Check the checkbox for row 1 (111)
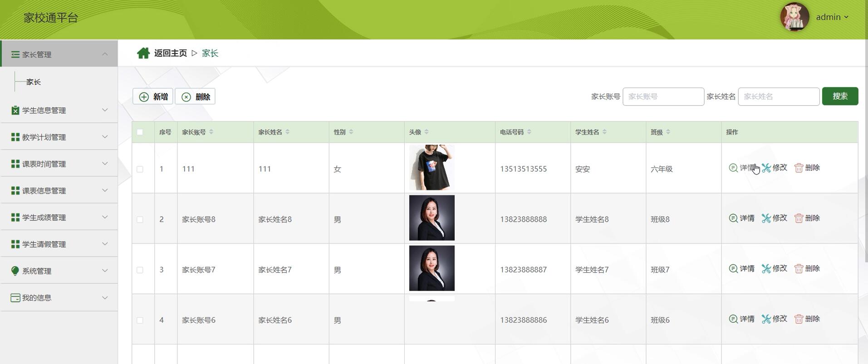This screenshot has height=364, width=868. tap(140, 169)
